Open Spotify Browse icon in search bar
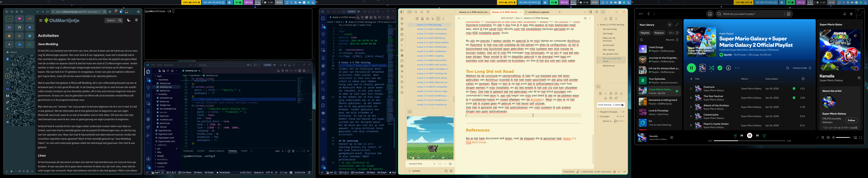The height and width of the screenshot is (178, 868). coord(788,14)
